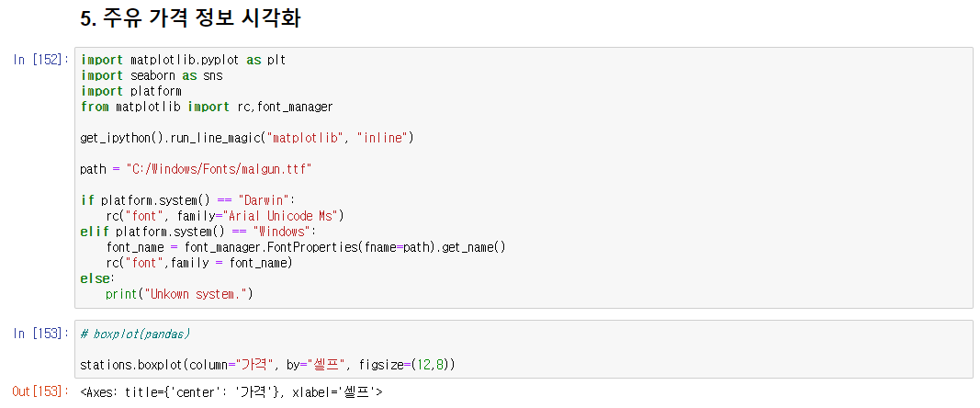Click the elif 'Windows' condition line
The height and width of the screenshot is (408, 980).
pos(197,232)
